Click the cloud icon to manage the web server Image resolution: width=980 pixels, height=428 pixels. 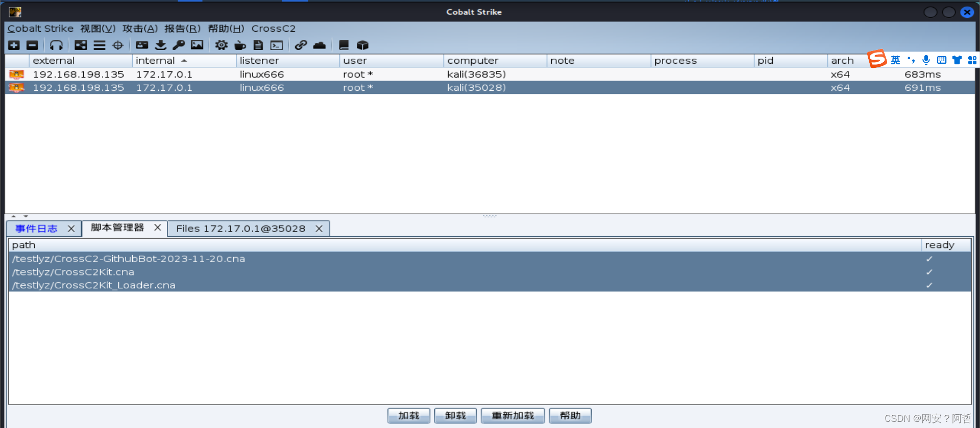(x=320, y=45)
